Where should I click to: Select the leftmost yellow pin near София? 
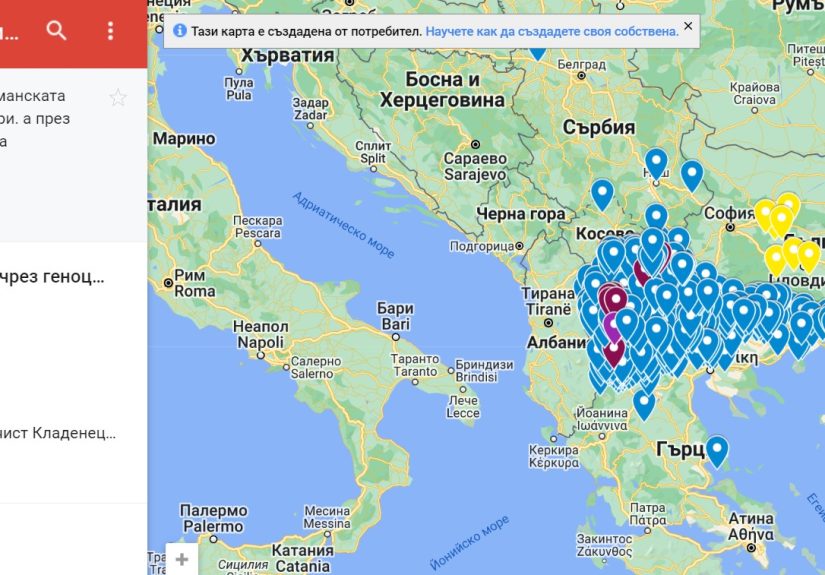click(x=766, y=213)
